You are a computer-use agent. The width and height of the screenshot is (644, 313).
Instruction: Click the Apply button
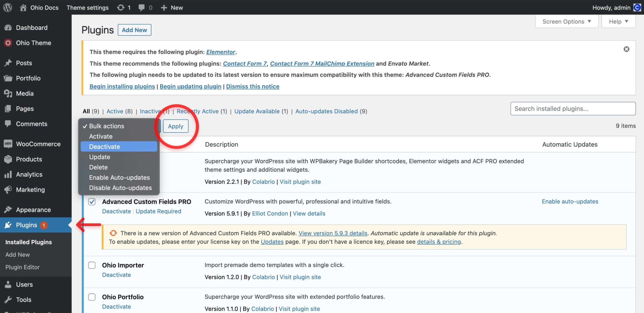[176, 126]
